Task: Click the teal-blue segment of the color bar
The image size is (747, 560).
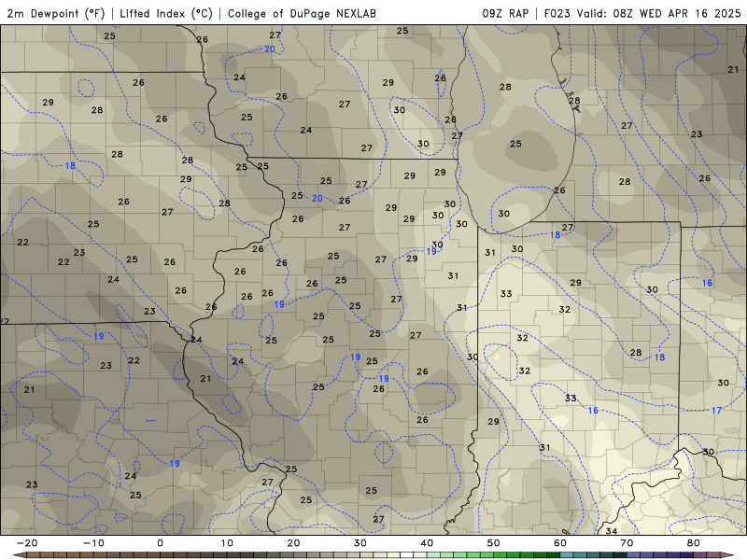Action: (594, 555)
